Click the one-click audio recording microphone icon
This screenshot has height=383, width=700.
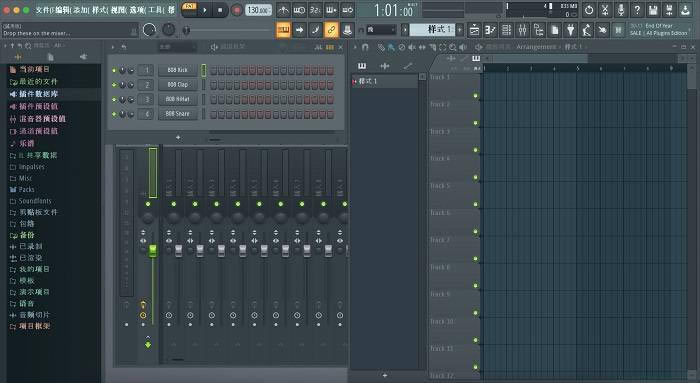pyautogui.click(x=621, y=10)
